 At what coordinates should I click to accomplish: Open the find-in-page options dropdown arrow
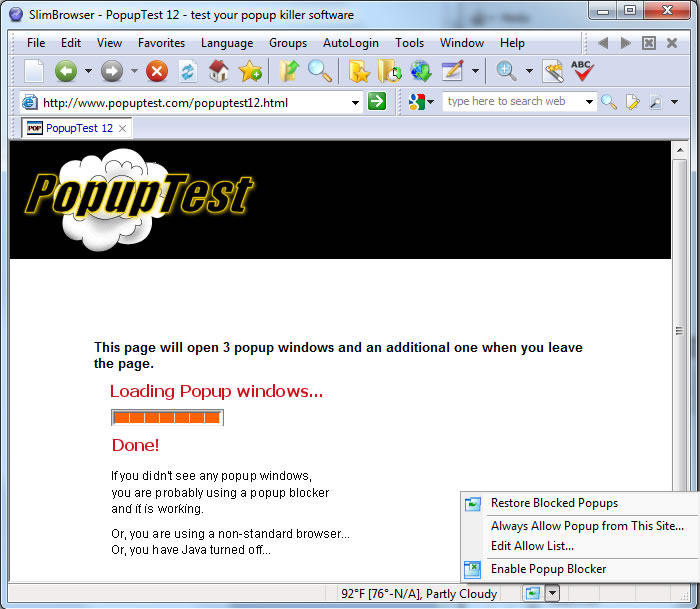675,102
